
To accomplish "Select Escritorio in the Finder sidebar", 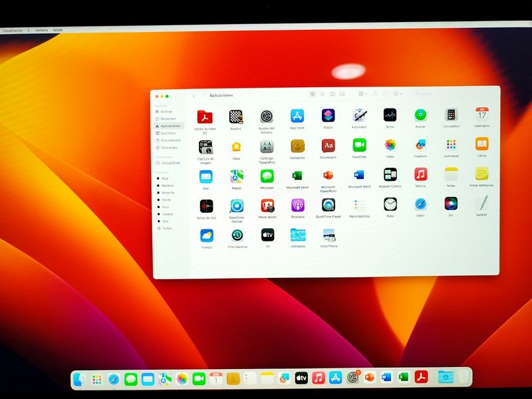I will (170, 133).
